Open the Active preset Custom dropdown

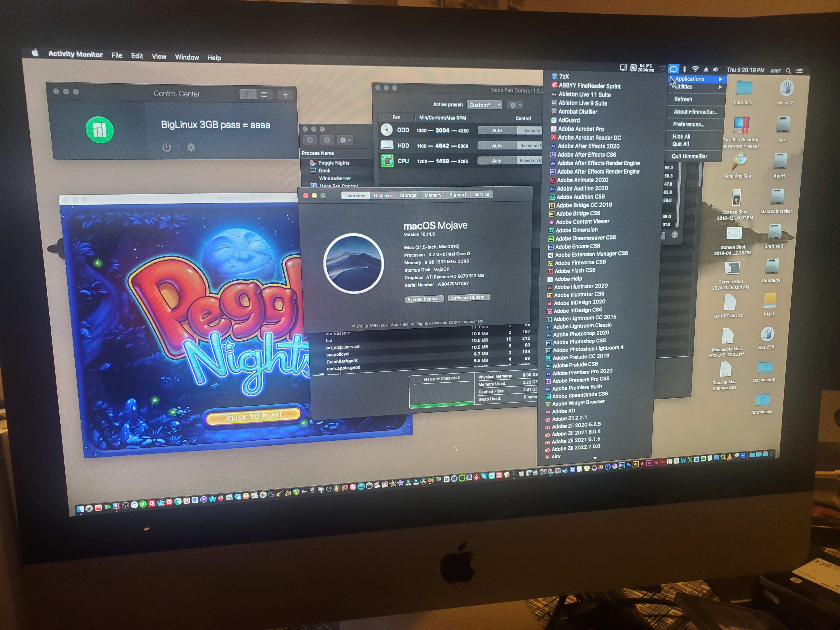pyautogui.click(x=484, y=105)
